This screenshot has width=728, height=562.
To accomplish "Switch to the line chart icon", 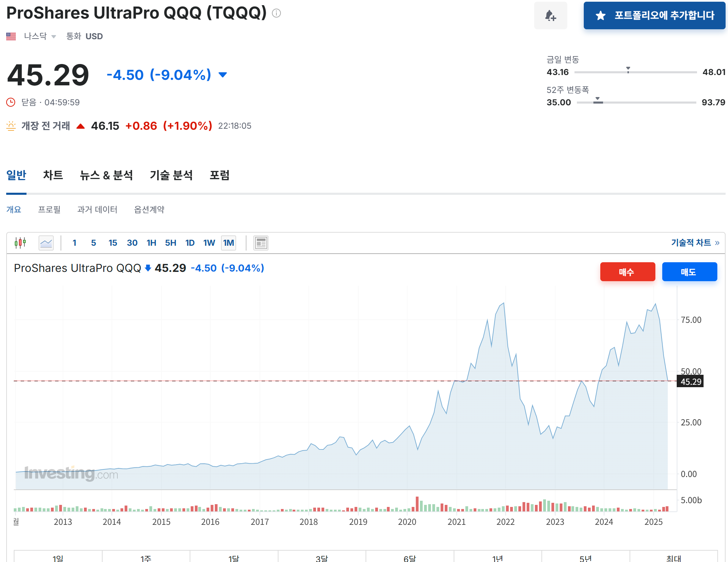I will tap(46, 243).
